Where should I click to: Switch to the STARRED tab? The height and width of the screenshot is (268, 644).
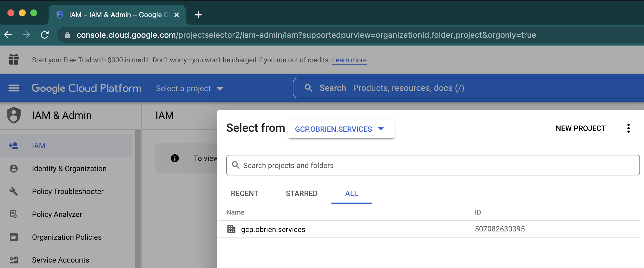click(x=302, y=193)
